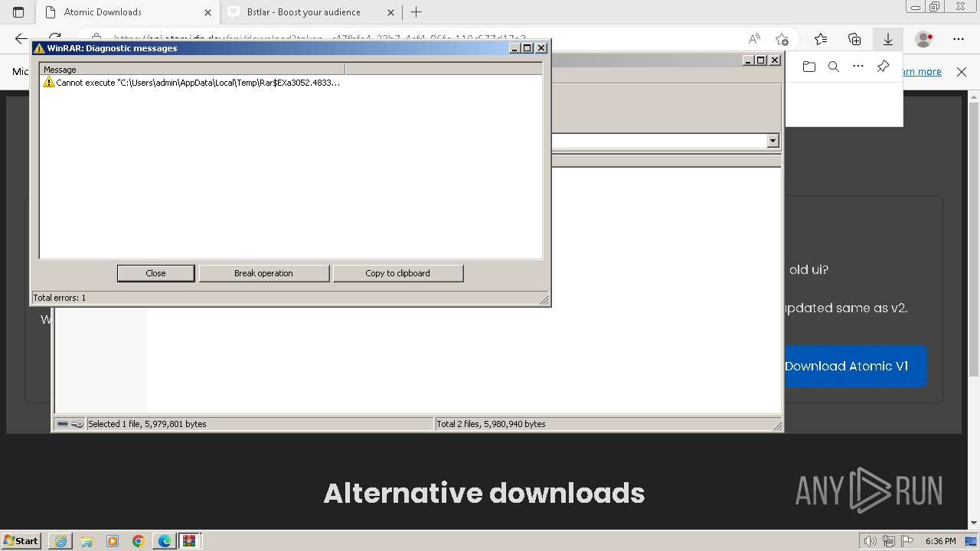This screenshot has height=551, width=980.
Task: Open the tab actions menu icon
Action: point(18,12)
